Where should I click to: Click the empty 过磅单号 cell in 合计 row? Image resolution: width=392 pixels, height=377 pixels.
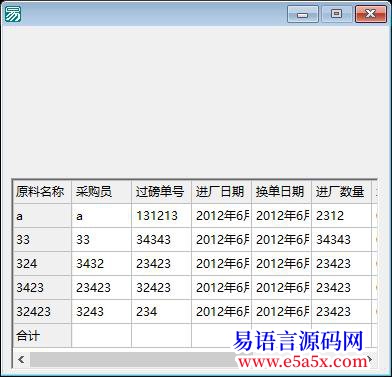tap(161, 336)
